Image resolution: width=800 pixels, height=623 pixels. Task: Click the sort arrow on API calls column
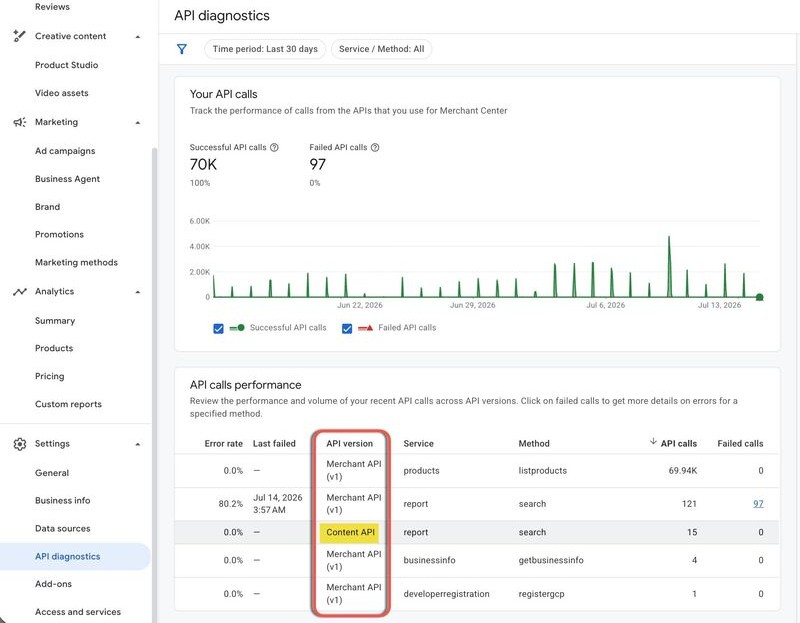[x=653, y=442]
